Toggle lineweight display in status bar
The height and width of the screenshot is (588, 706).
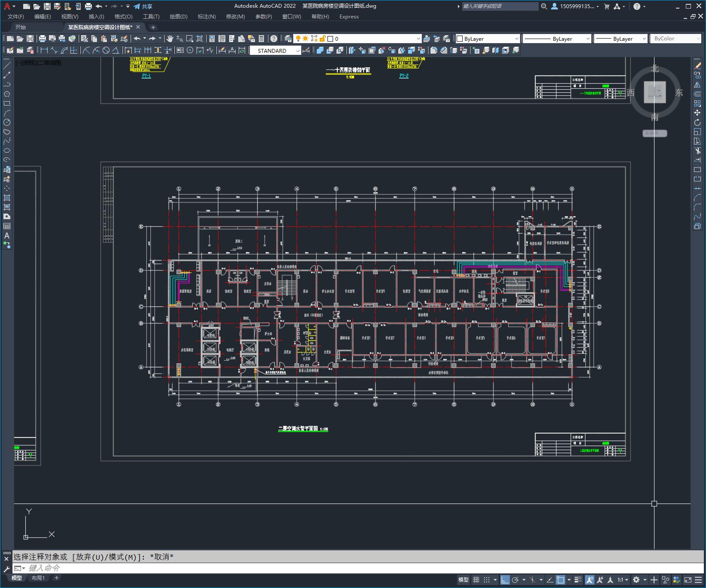click(x=578, y=580)
